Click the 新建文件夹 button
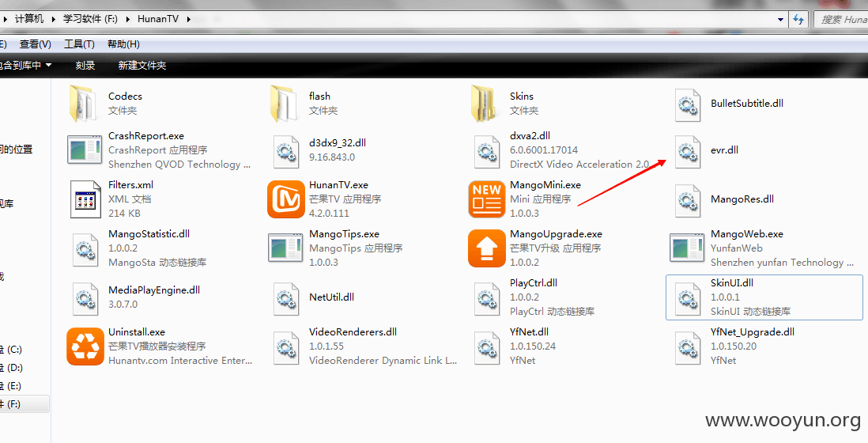Screen dimensions: 868x443 coord(142,66)
